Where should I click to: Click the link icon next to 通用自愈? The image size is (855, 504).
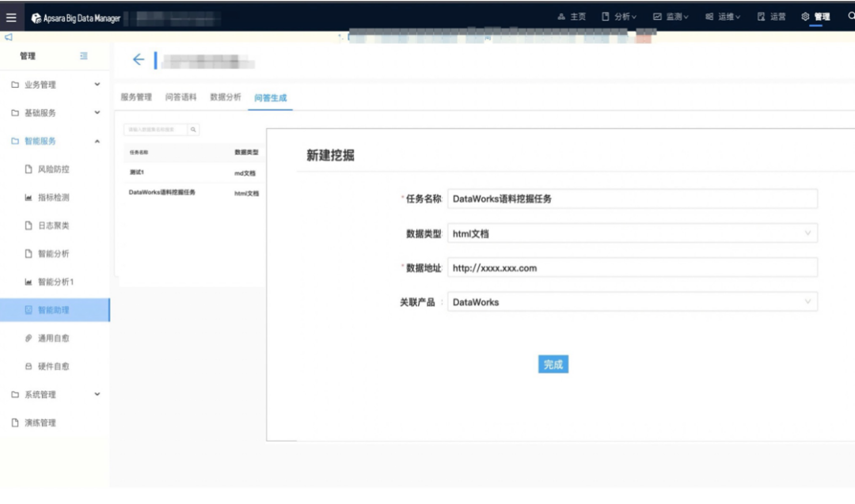pos(28,338)
